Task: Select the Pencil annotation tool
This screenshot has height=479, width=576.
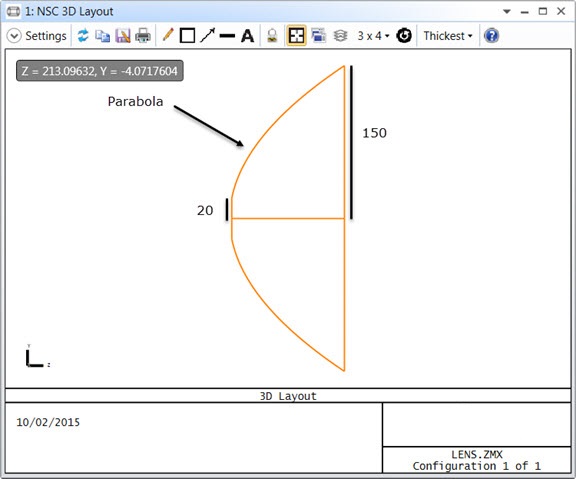Action: pos(168,35)
